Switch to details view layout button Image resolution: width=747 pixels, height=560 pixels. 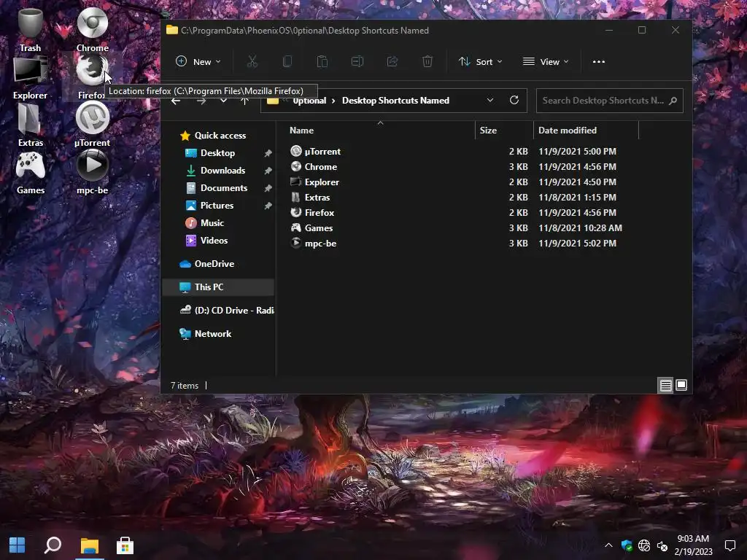[665, 385]
